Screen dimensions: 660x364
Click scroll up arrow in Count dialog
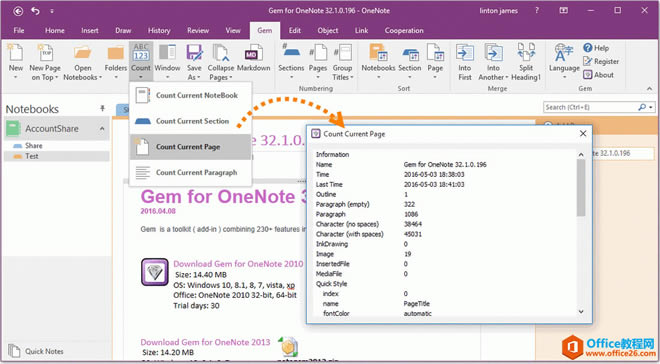click(581, 155)
